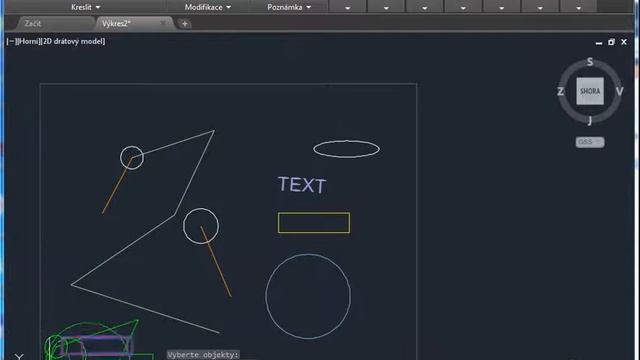640x360 pixels.
Task: Close the drawing viewport window
Action: pos(624,42)
